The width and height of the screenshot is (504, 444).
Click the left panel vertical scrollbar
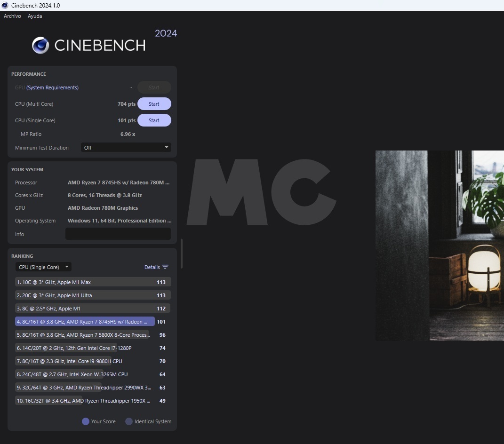[x=182, y=254]
